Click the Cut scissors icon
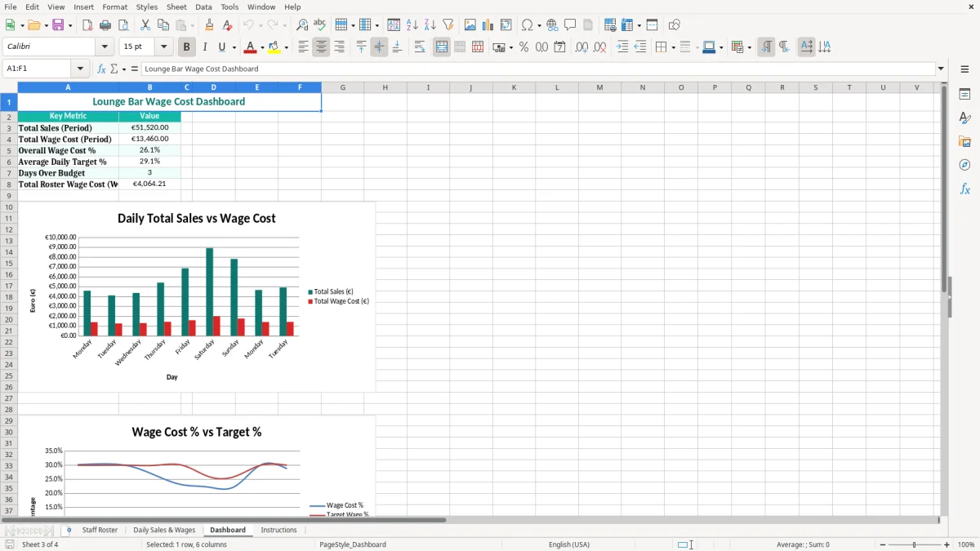 (x=145, y=25)
